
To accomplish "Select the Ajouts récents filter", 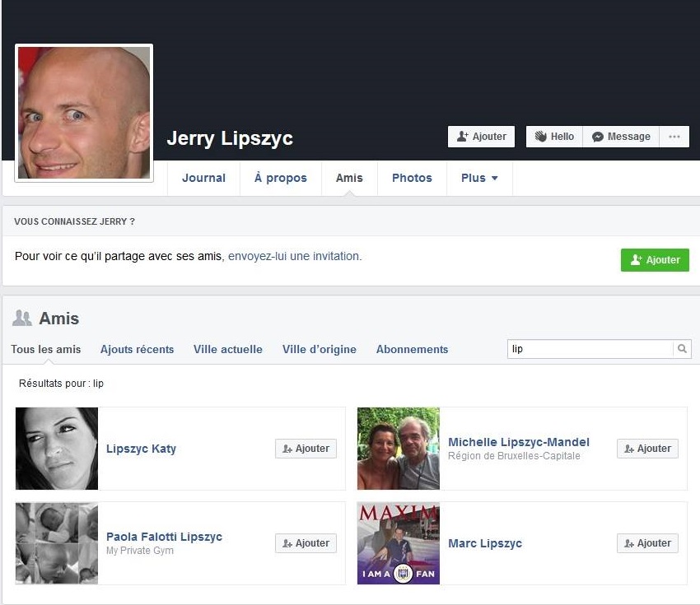I will (x=137, y=349).
